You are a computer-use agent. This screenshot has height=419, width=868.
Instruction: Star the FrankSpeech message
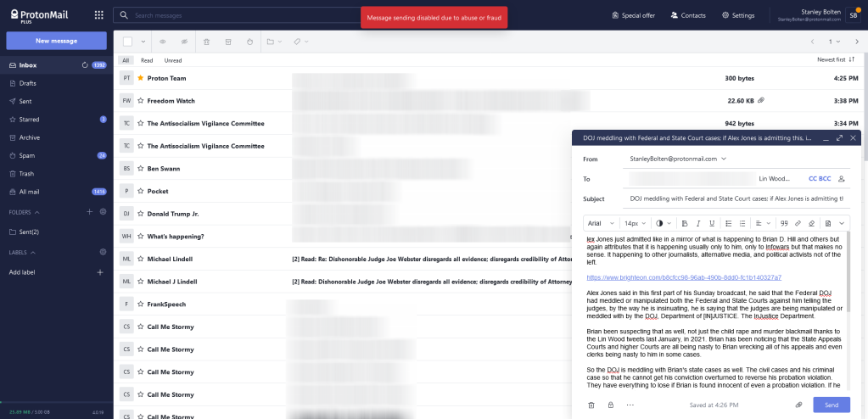point(141,304)
